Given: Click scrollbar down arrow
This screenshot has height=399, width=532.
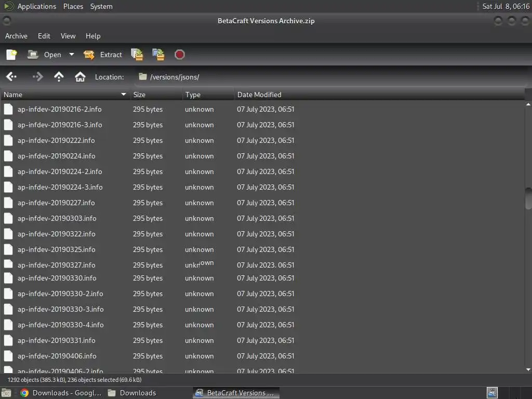Looking at the screenshot, I should pyautogui.click(x=528, y=369).
